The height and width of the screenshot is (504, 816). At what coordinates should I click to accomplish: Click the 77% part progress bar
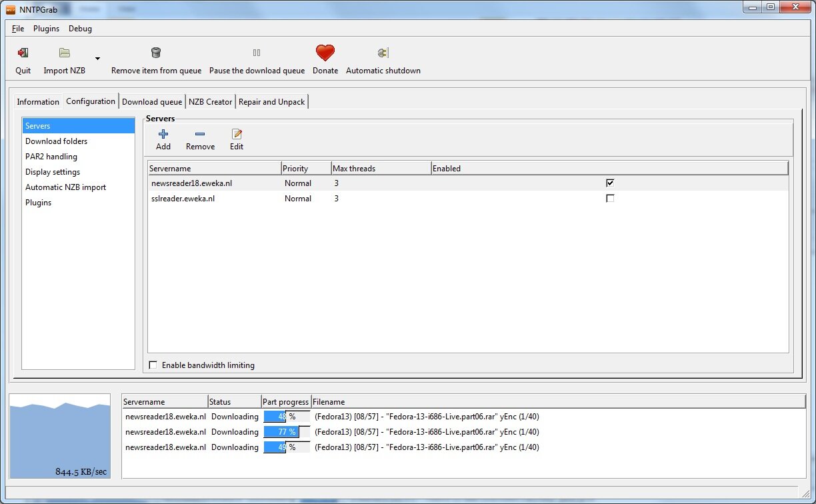tap(286, 432)
